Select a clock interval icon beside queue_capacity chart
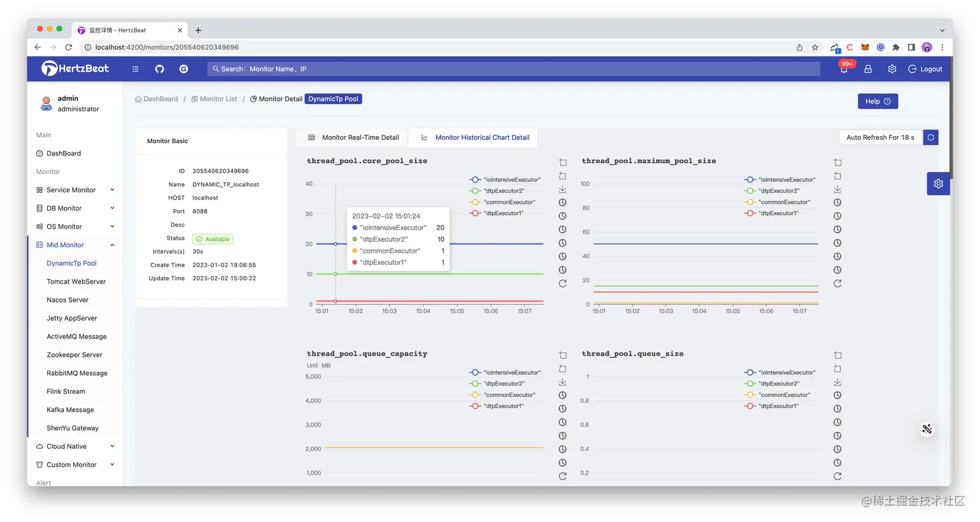 562,395
